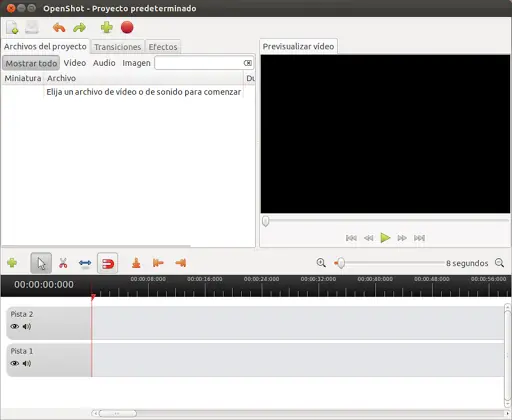Select the Razor cut tool
This screenshot has height=420, width=512.
63,263
